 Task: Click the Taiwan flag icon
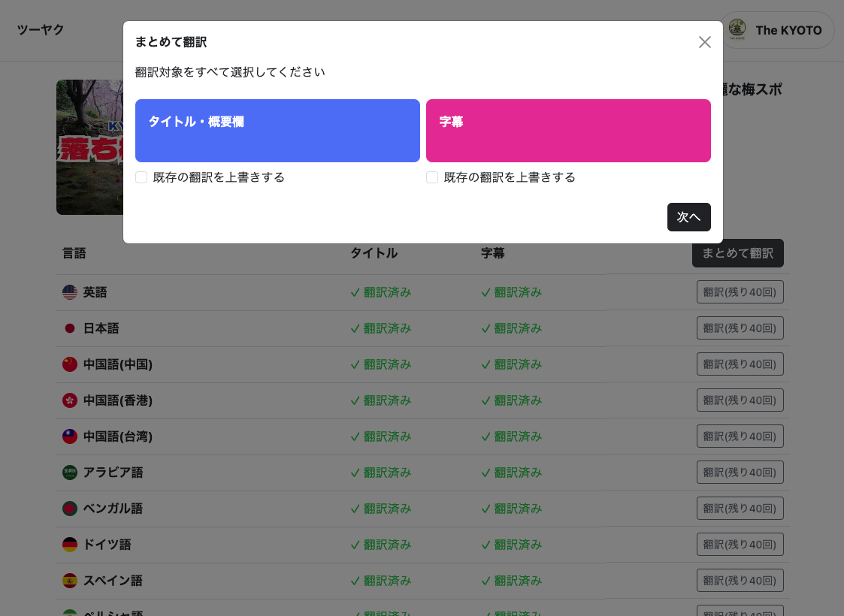70,436
